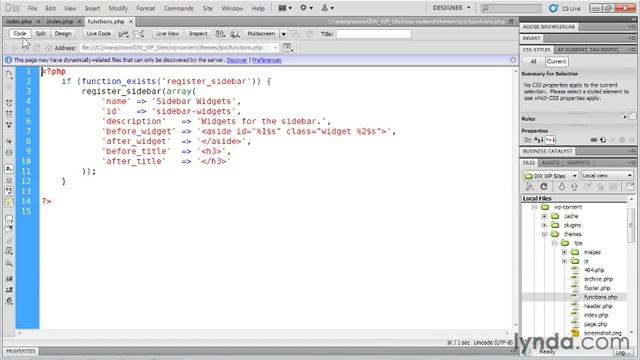The image size is (640, 360).
Task: Open the Modify menu
Action: (118, 8)
